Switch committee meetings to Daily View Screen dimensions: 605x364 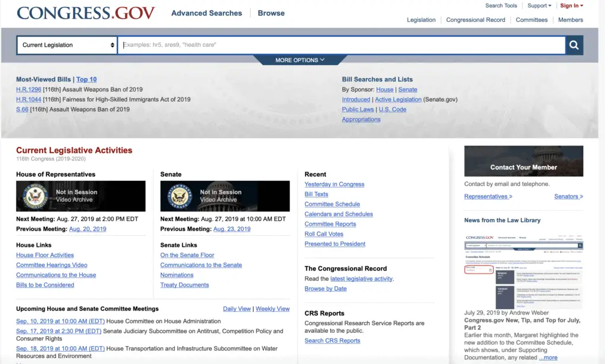coord(237,310)
